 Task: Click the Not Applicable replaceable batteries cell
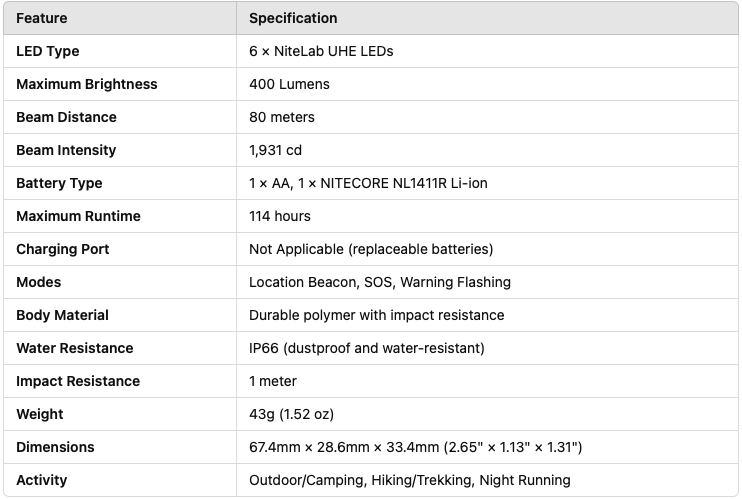[371, 249]
